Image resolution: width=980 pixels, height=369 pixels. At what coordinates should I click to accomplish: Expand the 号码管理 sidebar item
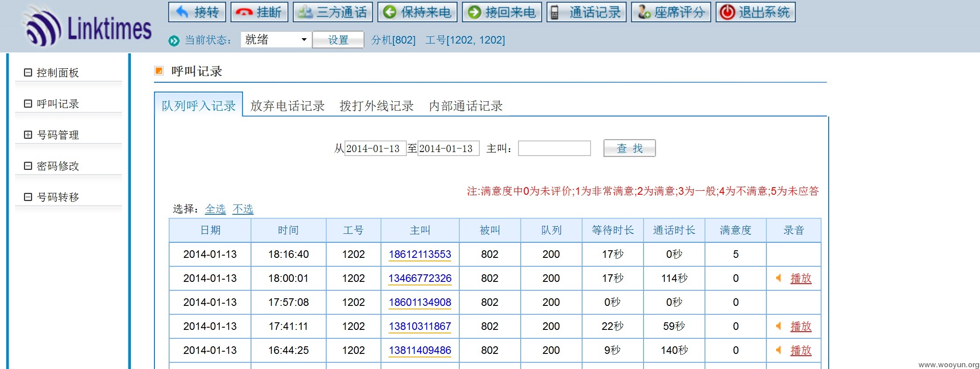[x=28, y=135]
